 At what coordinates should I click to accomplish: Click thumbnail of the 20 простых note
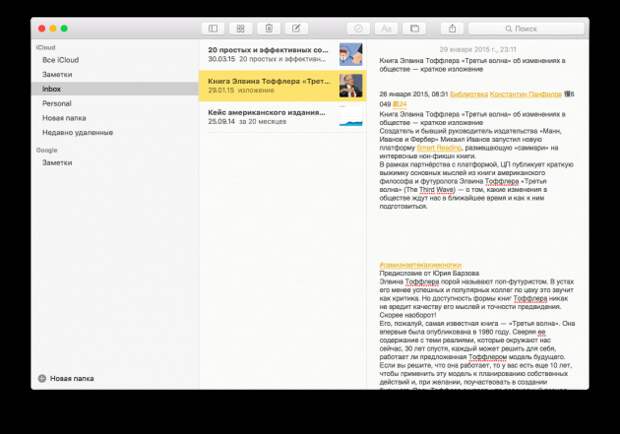click(350, 55)
